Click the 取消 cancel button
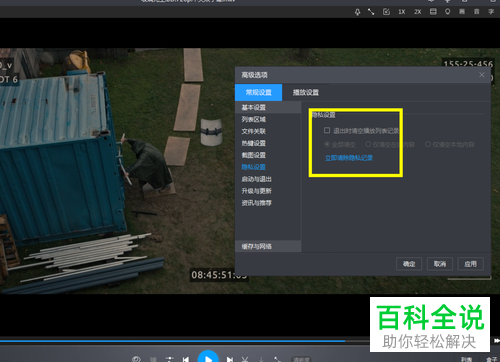Screen dimensions: 500x362 [x=440, y=264]
